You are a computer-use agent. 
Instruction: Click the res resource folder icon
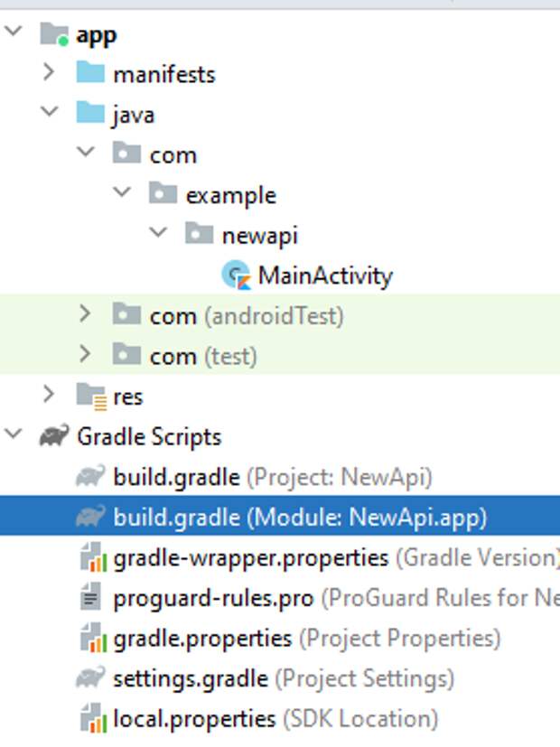90,396
